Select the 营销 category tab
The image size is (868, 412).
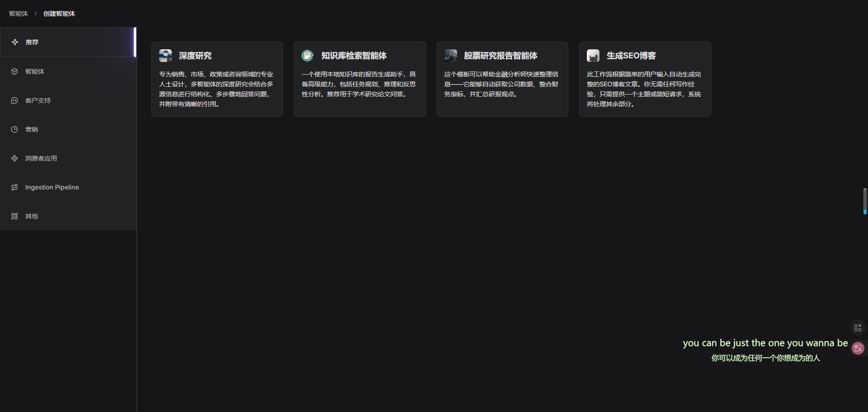(32, 129)
